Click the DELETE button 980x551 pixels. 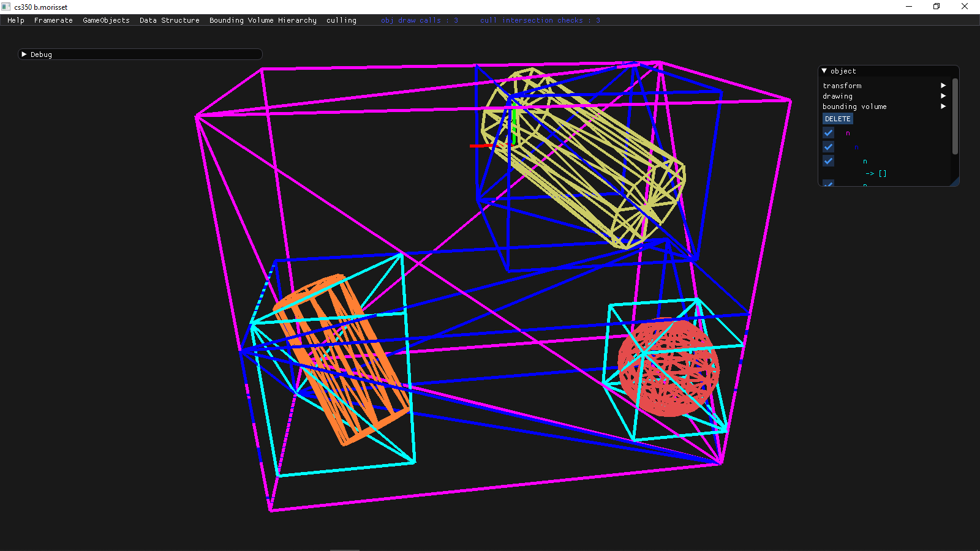click(x=837, y=119)
